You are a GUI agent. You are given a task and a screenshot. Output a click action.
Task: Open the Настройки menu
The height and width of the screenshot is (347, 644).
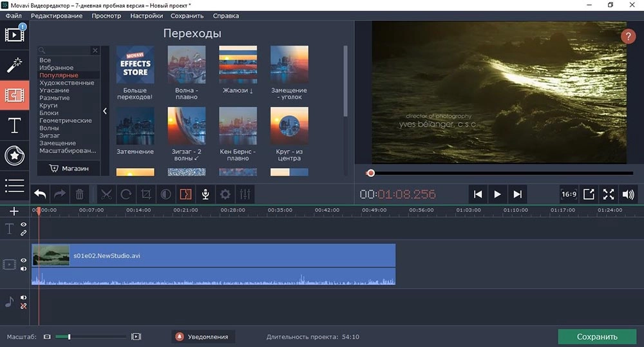[146, 15]
